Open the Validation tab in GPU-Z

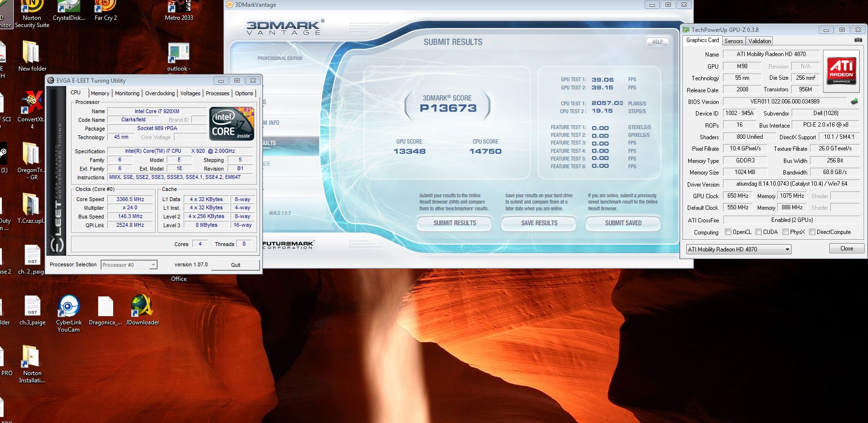[x=760, y=41]
